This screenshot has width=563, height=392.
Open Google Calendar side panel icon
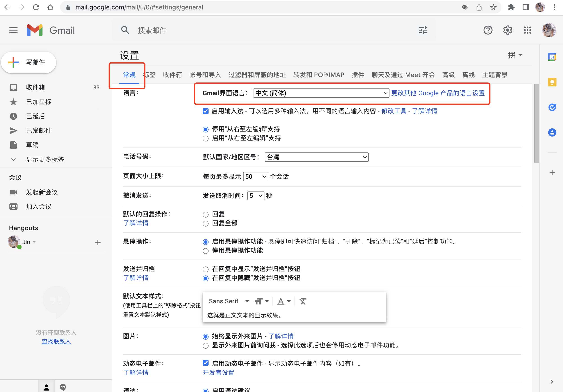tap(552, 57)
